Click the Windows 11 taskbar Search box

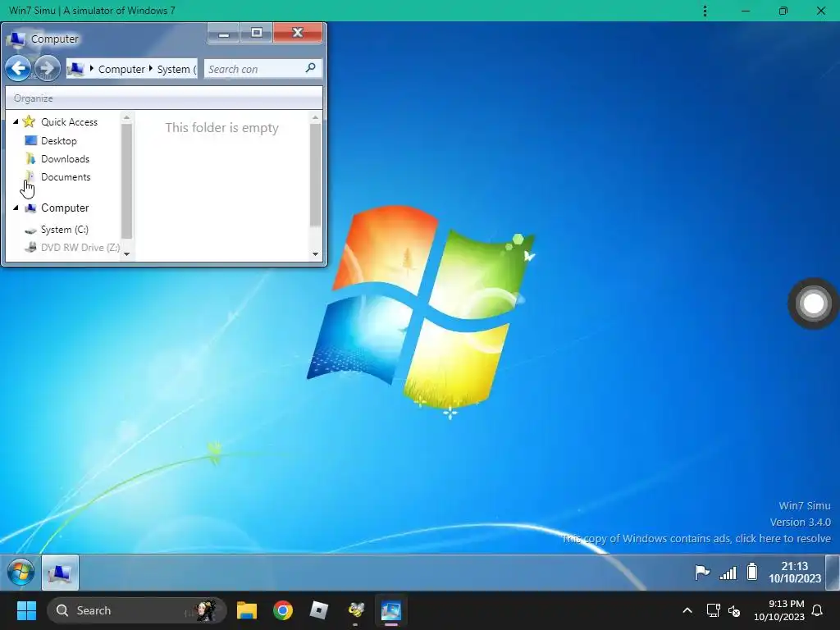pos(137,610)
